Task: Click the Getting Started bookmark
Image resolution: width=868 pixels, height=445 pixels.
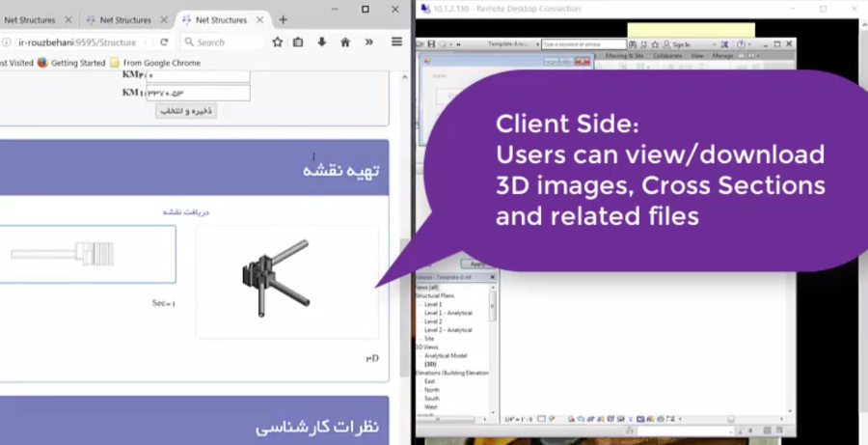Action: (75, 63)
